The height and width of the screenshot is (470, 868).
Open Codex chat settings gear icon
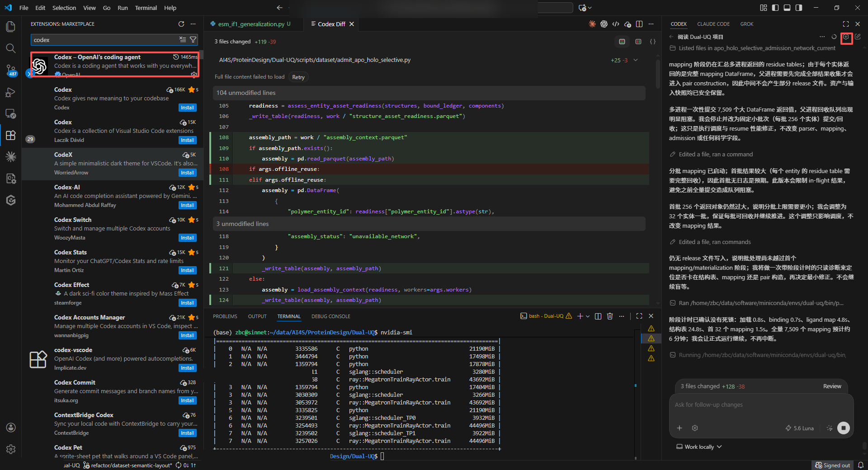(846, 37)
